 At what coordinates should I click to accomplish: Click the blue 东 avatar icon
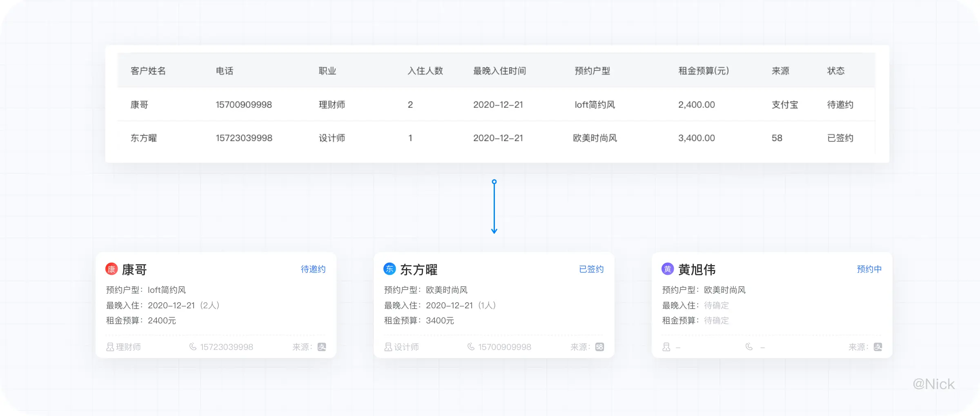[x=390, y=269]
